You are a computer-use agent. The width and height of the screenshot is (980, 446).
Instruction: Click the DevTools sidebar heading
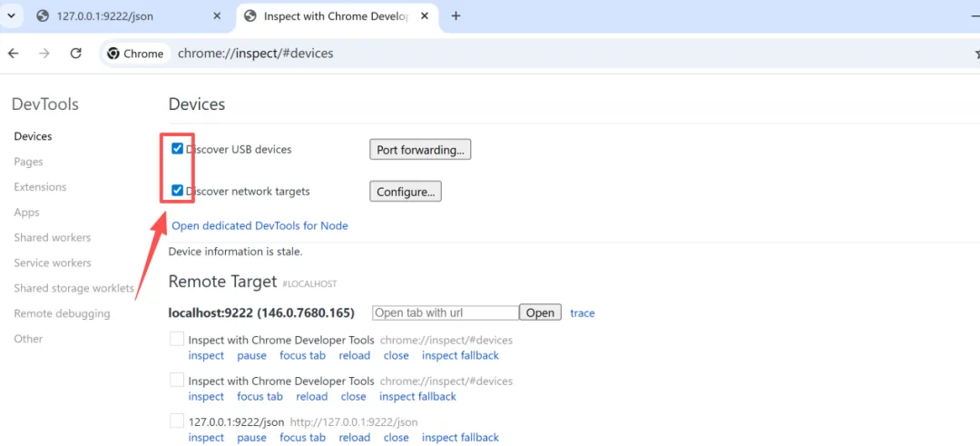coord(45,104)
